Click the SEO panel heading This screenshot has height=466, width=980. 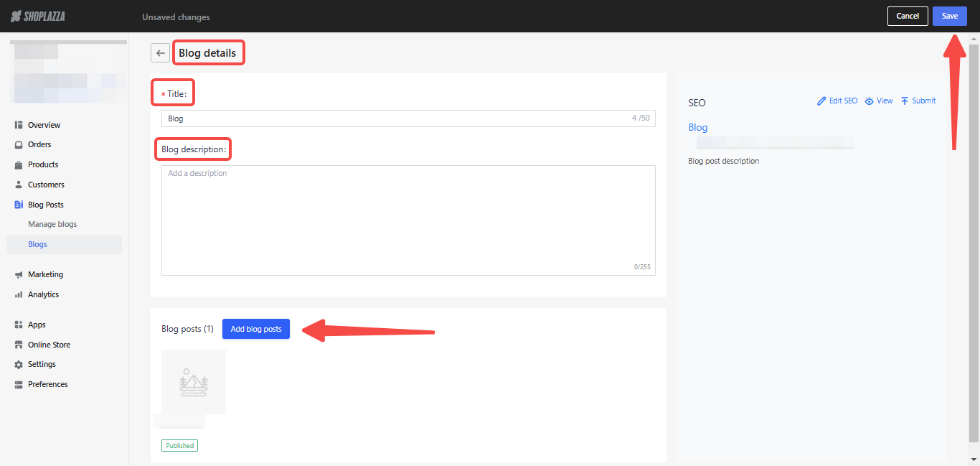tap(697, 103)
